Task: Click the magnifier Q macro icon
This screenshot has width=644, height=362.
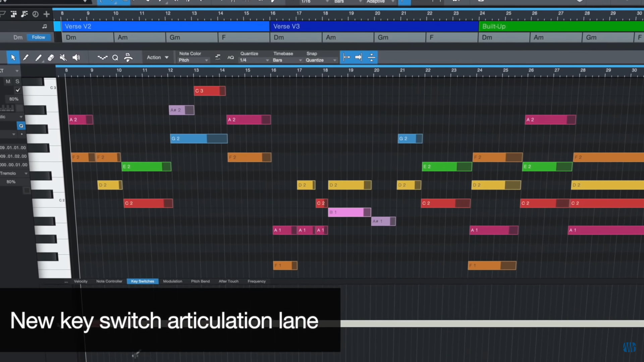Action: click(x=115, y=58)
